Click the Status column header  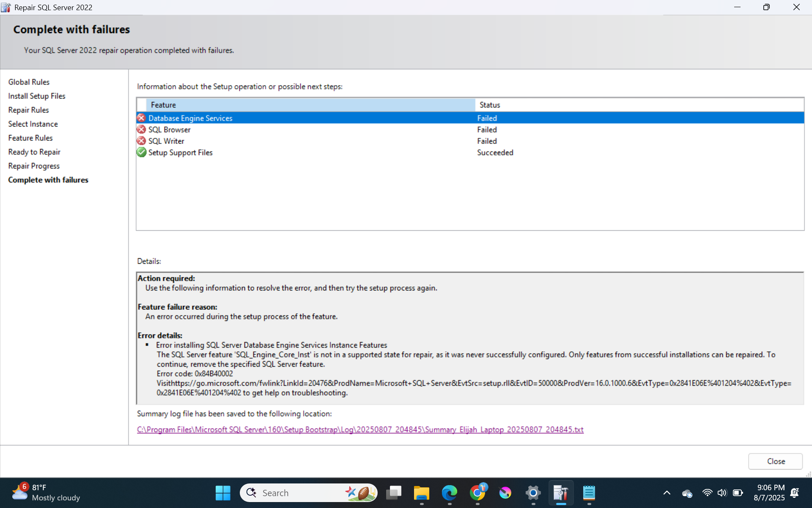[639, 105]
